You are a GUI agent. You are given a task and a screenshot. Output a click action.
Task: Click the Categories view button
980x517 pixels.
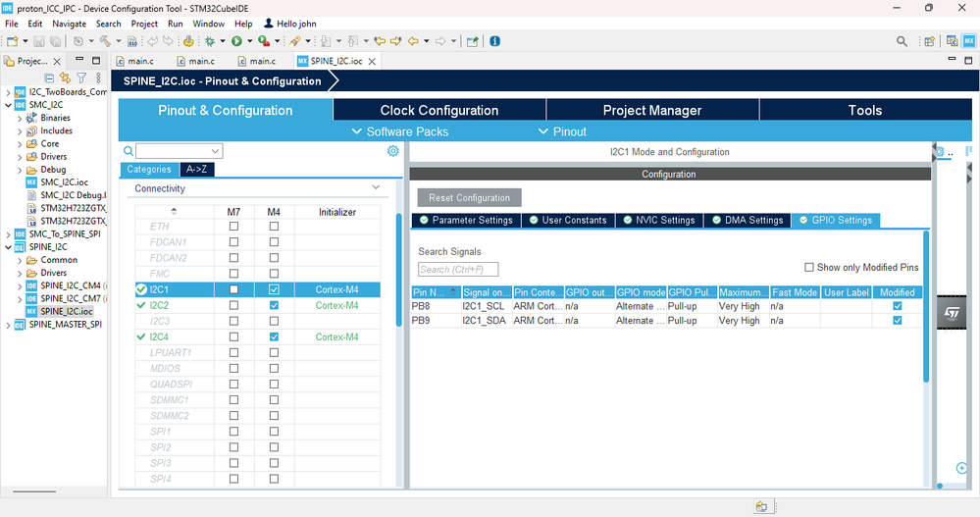click(149, 170)
